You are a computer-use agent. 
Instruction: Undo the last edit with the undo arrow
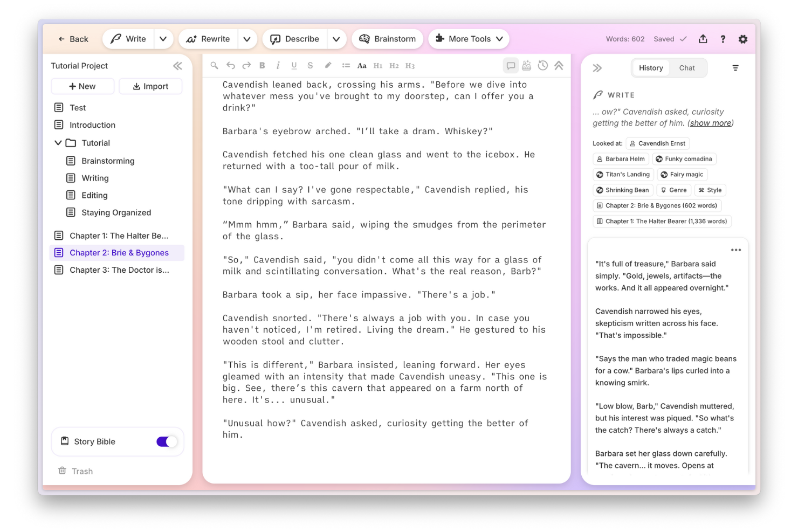click(230, 65)
